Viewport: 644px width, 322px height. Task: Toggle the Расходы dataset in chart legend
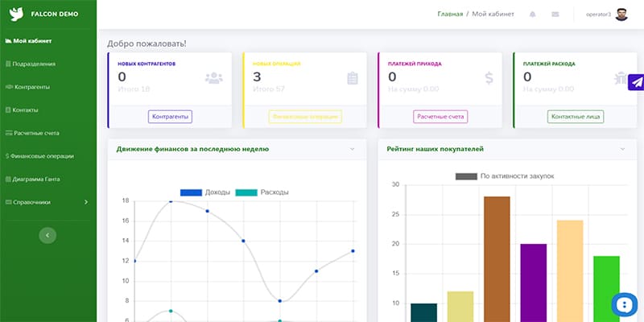tap(262, 192)
